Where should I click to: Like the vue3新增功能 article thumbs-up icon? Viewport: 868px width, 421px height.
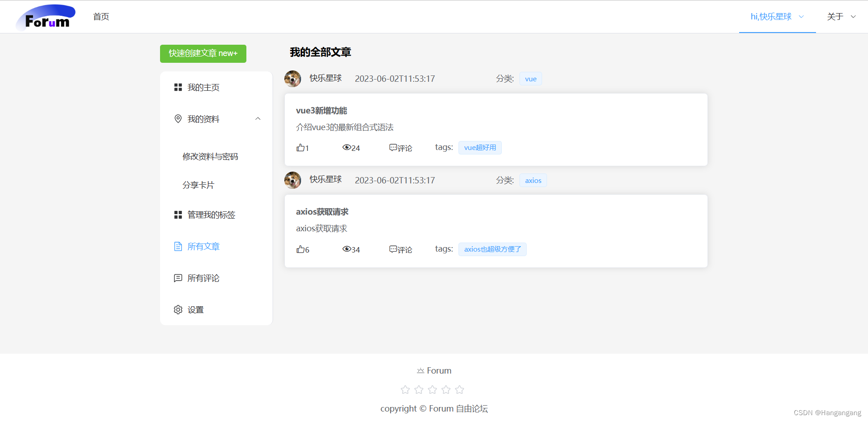coord(301,147)
